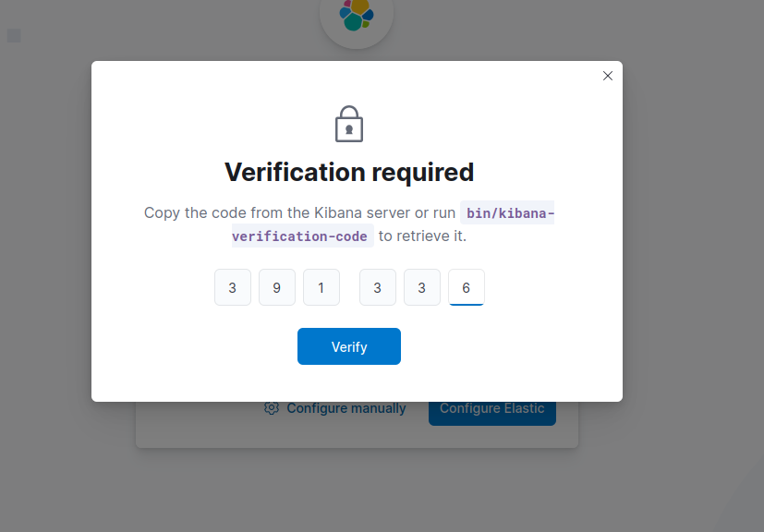Screen dimensions: 764x532
Task: Click the gear icon beside Configure manually
Action: coord(272,407)
